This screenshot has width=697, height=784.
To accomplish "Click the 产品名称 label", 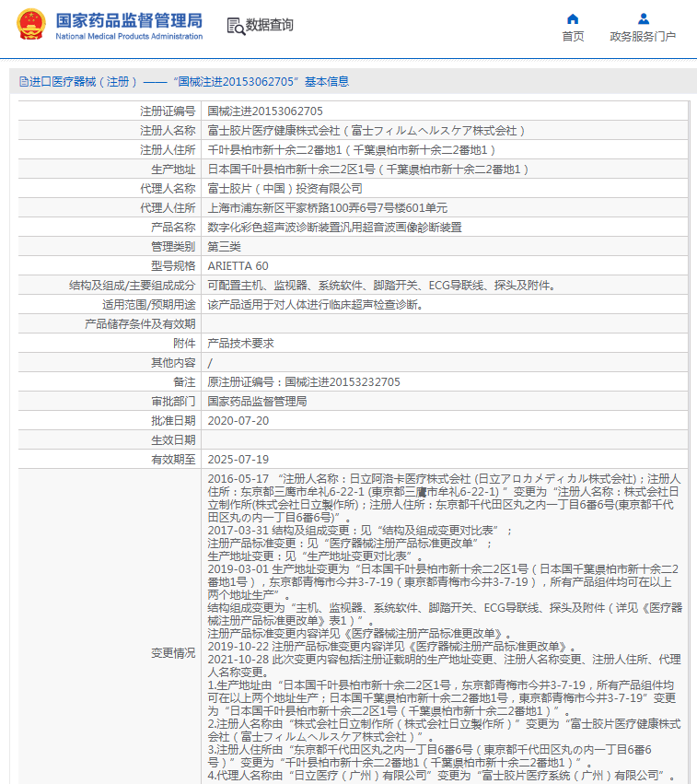I will (173, 228).
